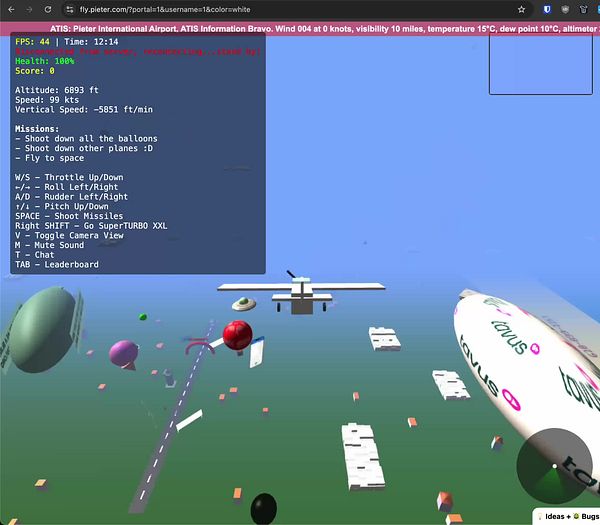The width and height of the screenshot is (600, 525).
Task: Click the small green balloon
Action: click(143, 317)
